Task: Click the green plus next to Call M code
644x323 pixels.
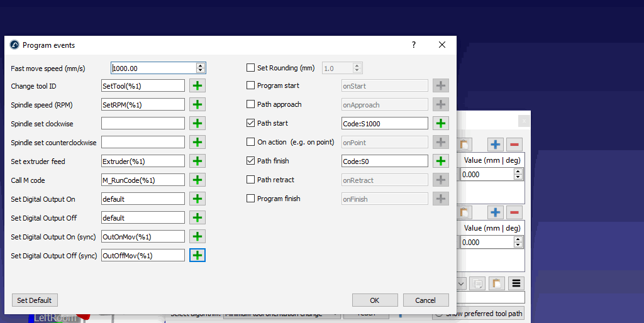Action: point(197,180)
